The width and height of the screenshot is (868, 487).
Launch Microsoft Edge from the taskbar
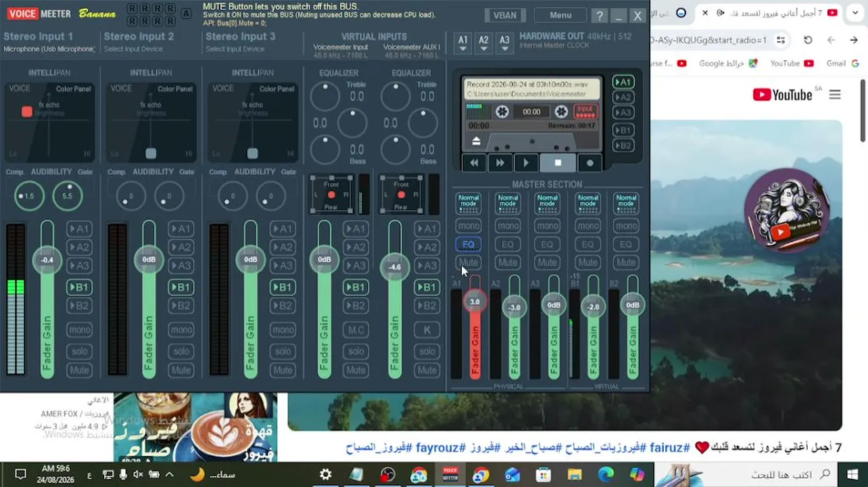[x=606, y=475]
